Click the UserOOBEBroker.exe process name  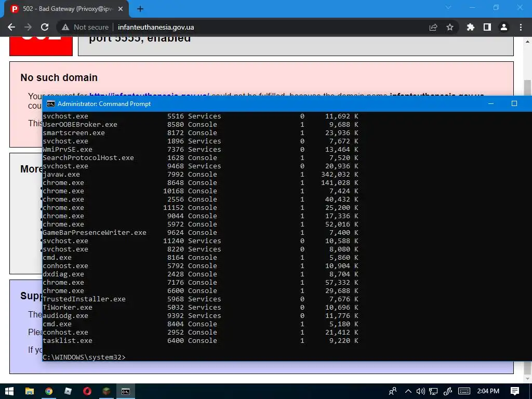coord(80,125)
